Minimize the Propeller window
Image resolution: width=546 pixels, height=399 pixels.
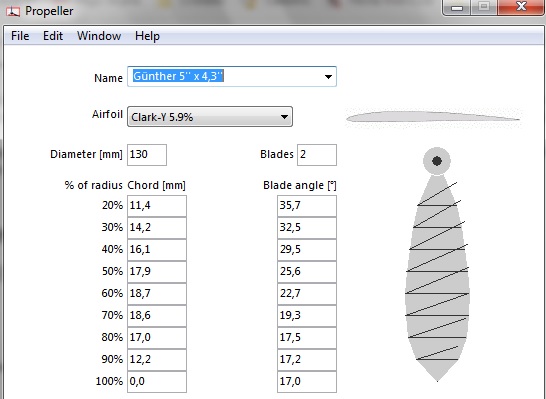click(457, 7)
